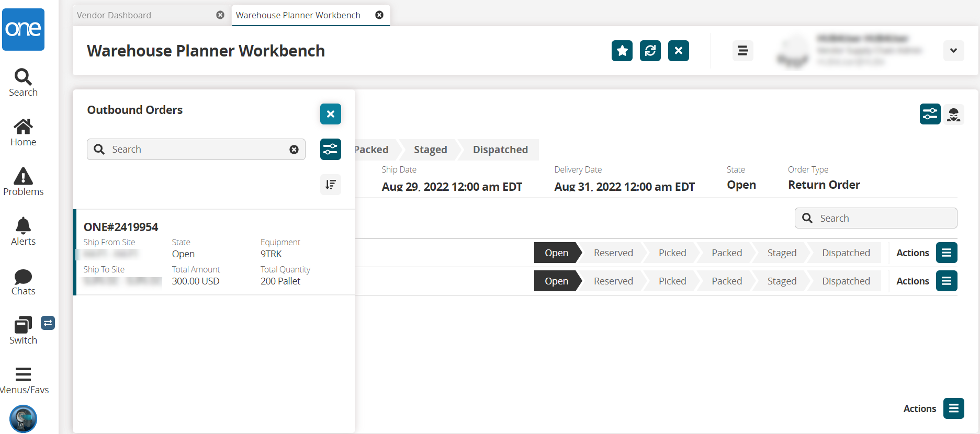980x434 pixels.
Task: Click the sort icon in Outbound Orders
Action: point(330,185)
